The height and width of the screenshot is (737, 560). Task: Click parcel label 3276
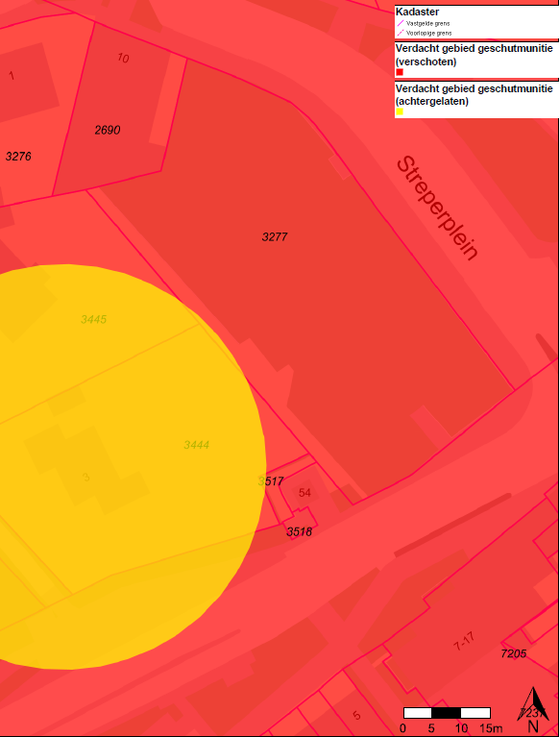pos(18,157)
